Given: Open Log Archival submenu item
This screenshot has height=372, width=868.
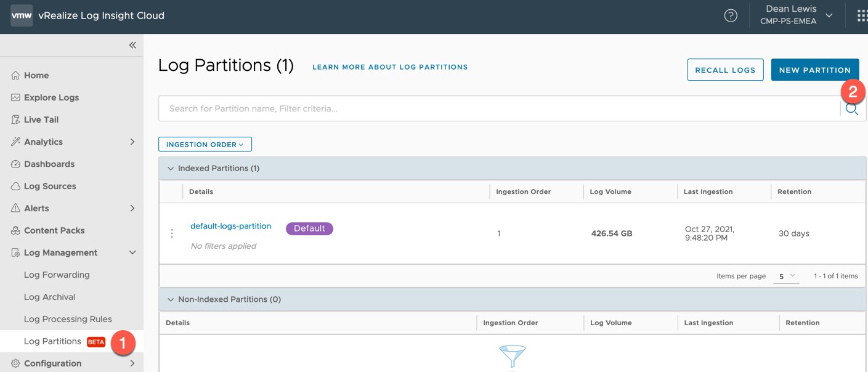Looking at the screenshot, I should pos(49,297).
